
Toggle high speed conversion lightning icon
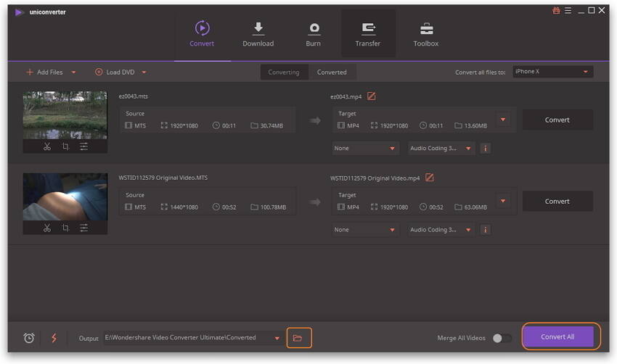click(54, 338)
